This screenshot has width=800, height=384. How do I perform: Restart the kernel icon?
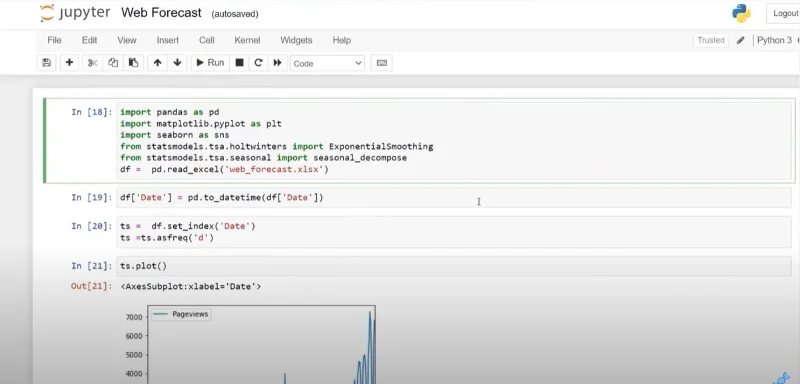point(258,63)
